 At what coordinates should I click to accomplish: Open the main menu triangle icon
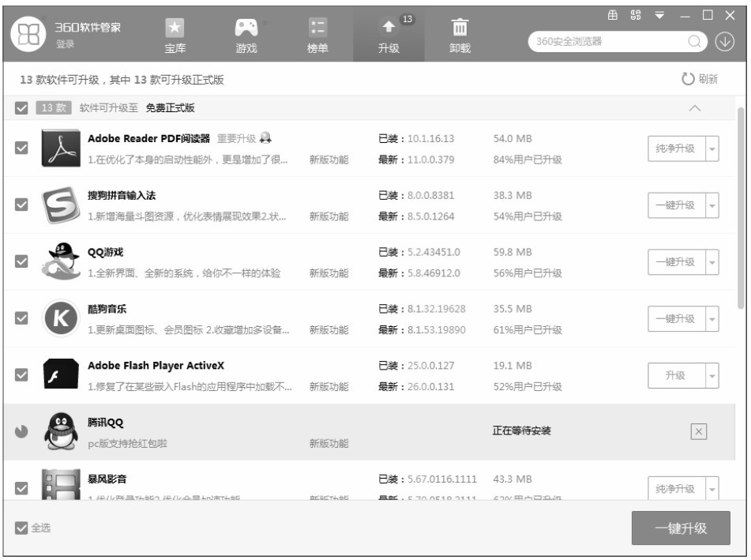pyautogui.click(x=659, y=15)
